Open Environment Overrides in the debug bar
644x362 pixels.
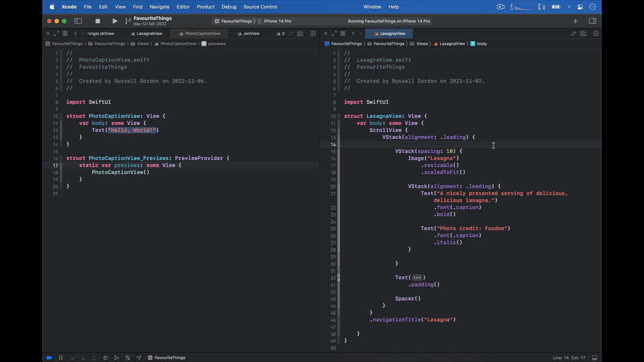coord(128,357)
